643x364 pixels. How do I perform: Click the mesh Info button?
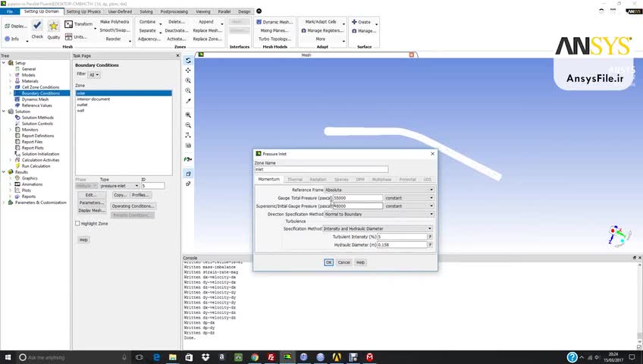click(12, 39)
